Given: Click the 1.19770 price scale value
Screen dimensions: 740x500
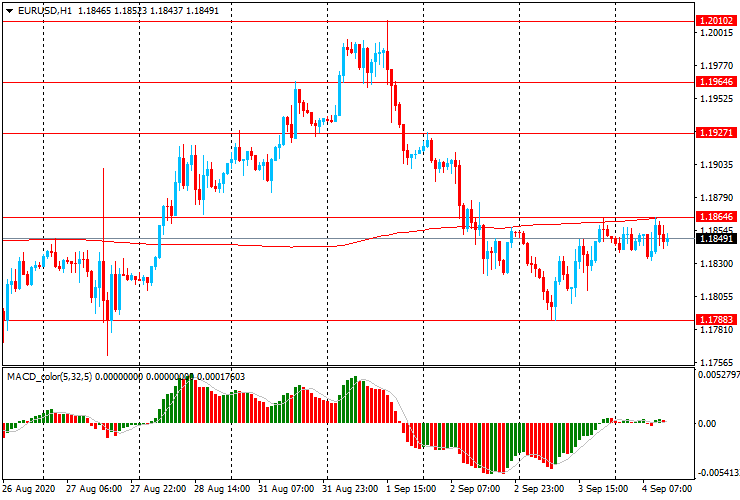Looking at the screenshot, I should (716, 66).
